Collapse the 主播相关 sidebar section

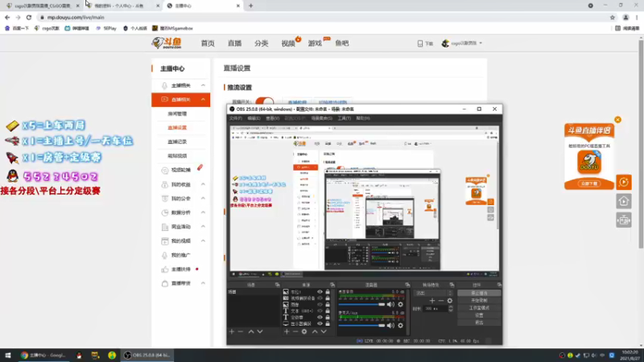(203, 85)
